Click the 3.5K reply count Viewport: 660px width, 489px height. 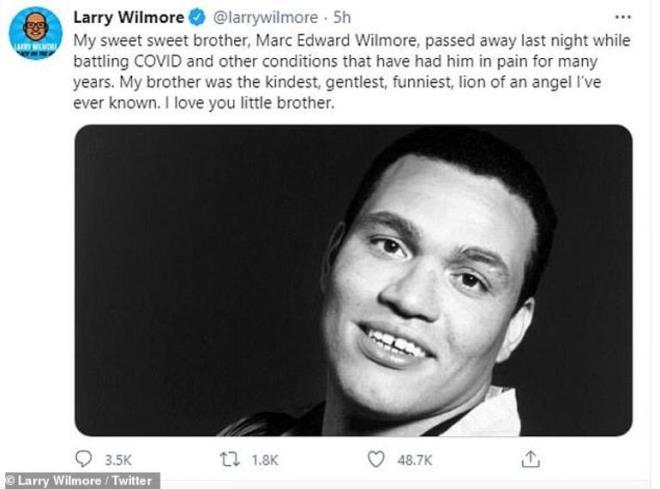117,460
